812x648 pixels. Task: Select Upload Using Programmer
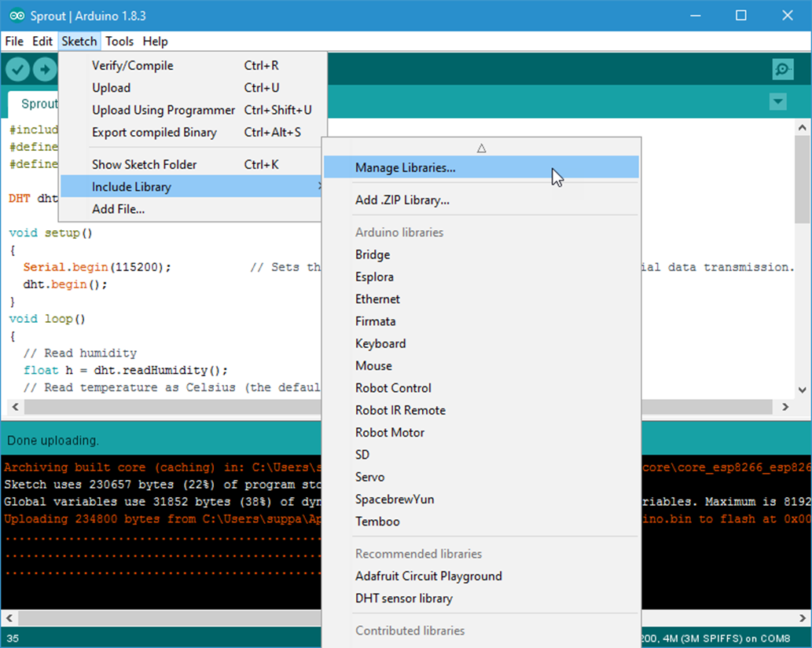pyautogui.click(x=193, y=110)
